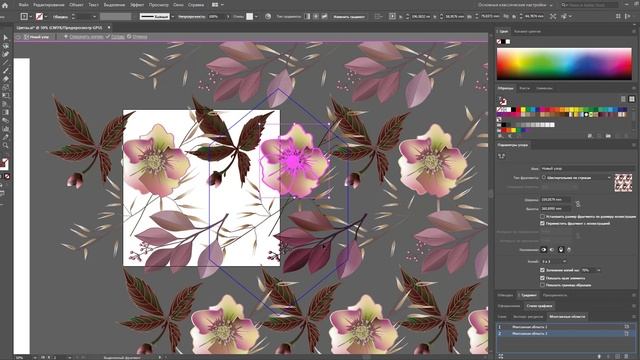Open the Просмотр menu

[x=158, y=5]
